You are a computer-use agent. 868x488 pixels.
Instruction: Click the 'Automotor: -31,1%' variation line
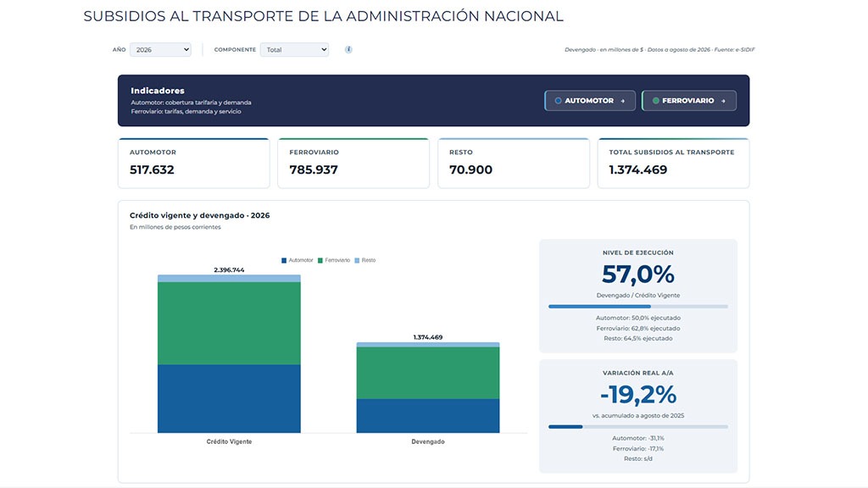(x=638, y=438)
